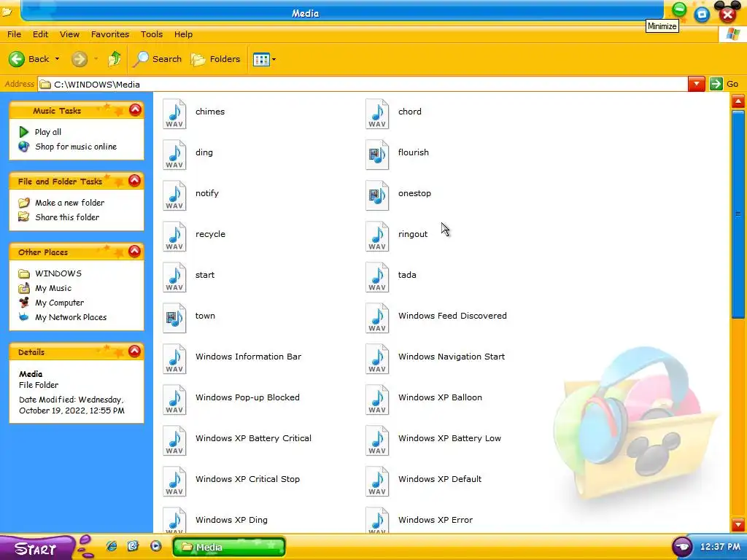Viewport: 747px width, 560px height.
Task: Open My Music from Other Places
Action: (53, 288)
